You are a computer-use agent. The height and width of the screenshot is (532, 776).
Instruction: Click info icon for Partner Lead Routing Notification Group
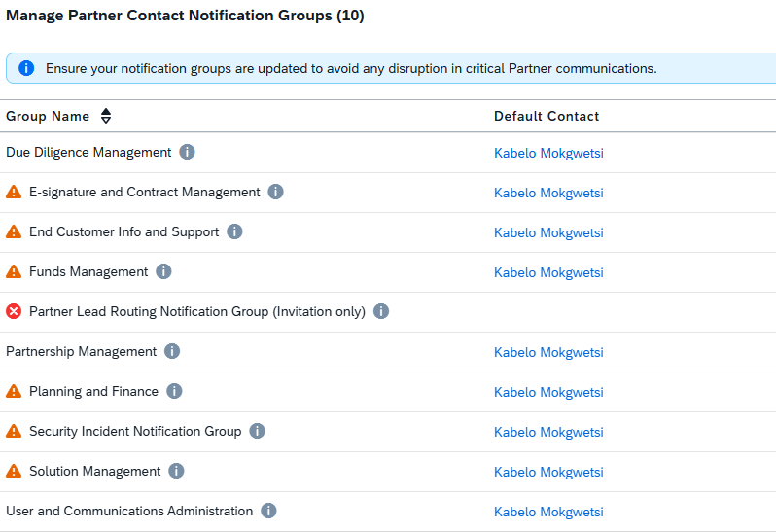pos(381,311)
